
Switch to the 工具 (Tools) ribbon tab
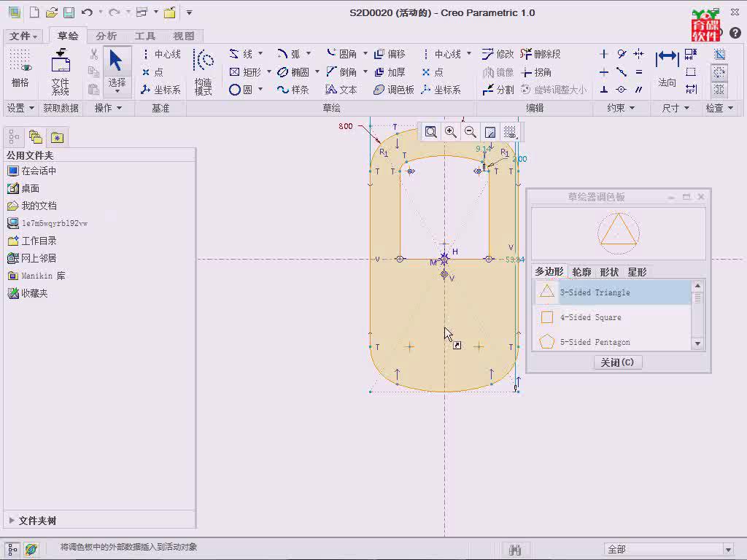[145, 36]
